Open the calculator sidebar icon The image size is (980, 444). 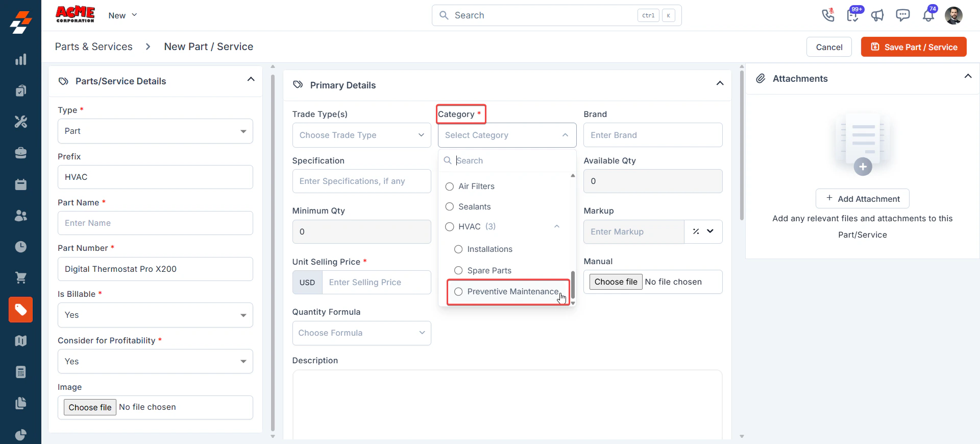[20, 372]
